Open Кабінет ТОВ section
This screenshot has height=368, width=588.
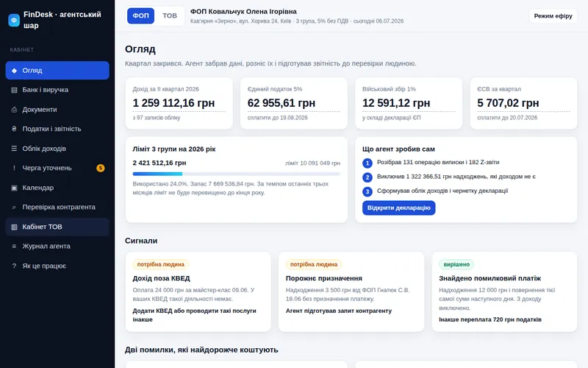coord(57,227)
